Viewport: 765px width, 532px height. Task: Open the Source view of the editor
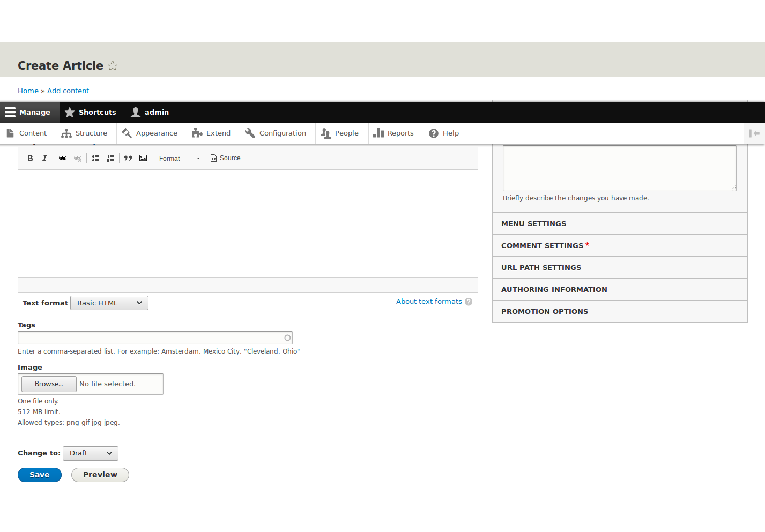225,158
